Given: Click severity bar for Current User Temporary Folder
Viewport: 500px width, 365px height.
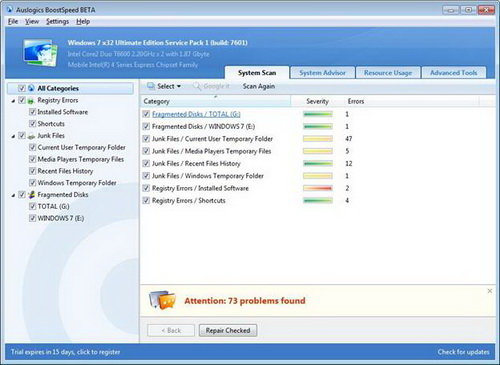Looking at the screenshot, I should 318,139.
